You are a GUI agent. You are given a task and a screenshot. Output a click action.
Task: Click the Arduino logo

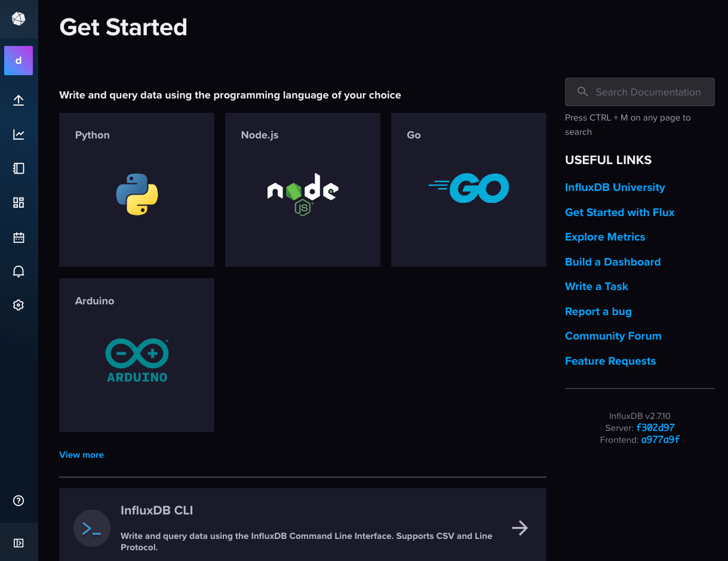pyautogui.click(x=137, y=360)
